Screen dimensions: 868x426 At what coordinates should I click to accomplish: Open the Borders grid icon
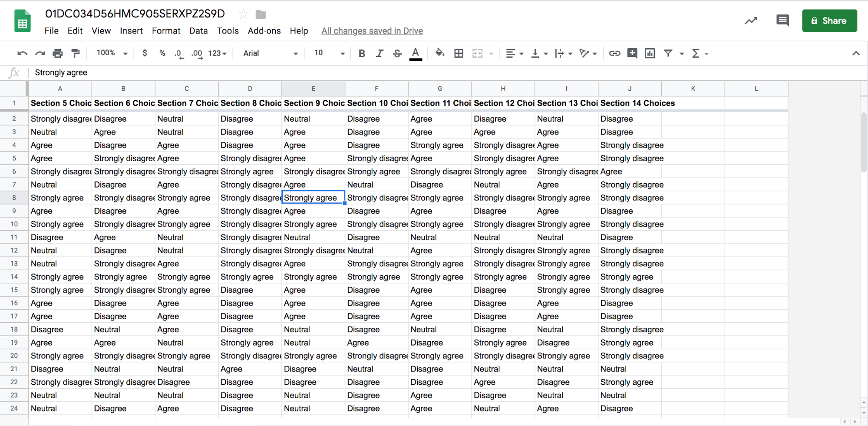459,53
